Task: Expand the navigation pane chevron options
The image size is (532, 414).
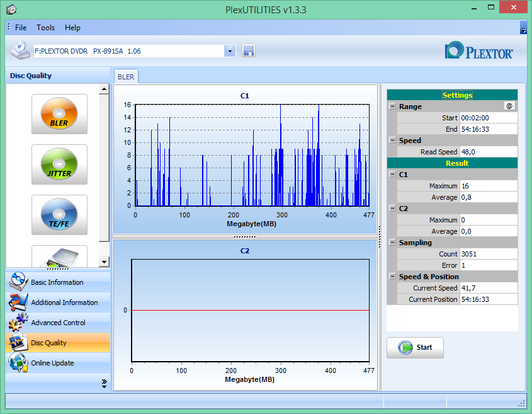Action: tap(104, 383)
